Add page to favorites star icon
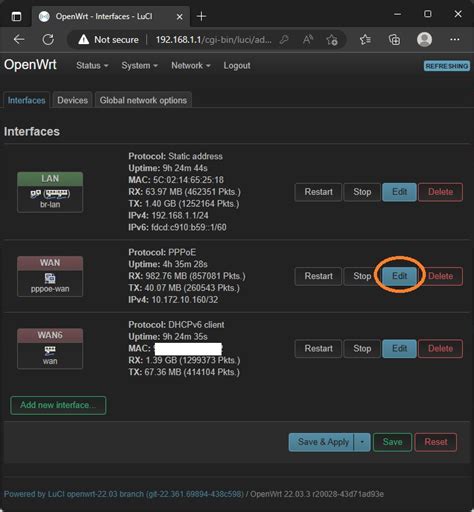Image resolution: width=474 pixels, height=512 pixels. point(332,40)
